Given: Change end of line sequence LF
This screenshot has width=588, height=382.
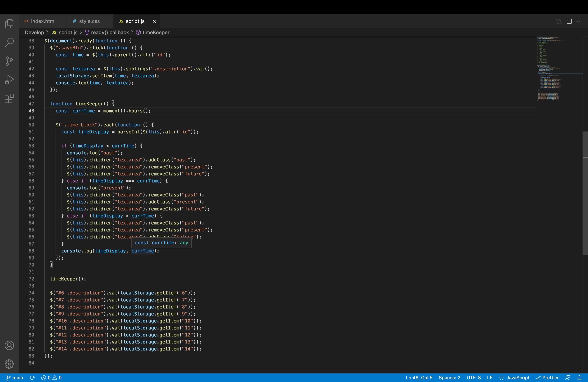Looking at the screenshot, I should pyautogui.click(x=490, y=378).
